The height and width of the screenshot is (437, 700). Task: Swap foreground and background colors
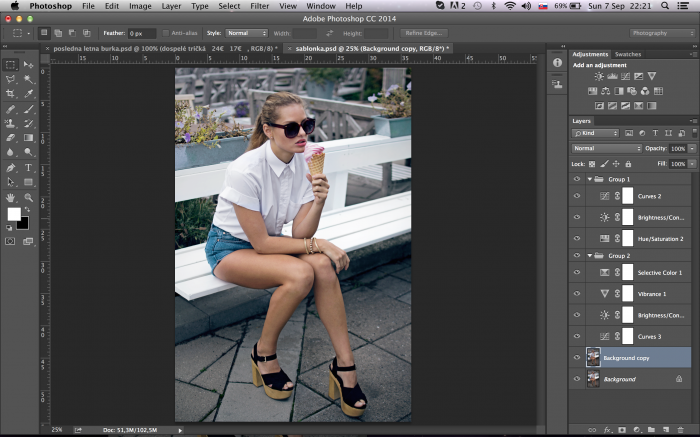pos(27,209)
